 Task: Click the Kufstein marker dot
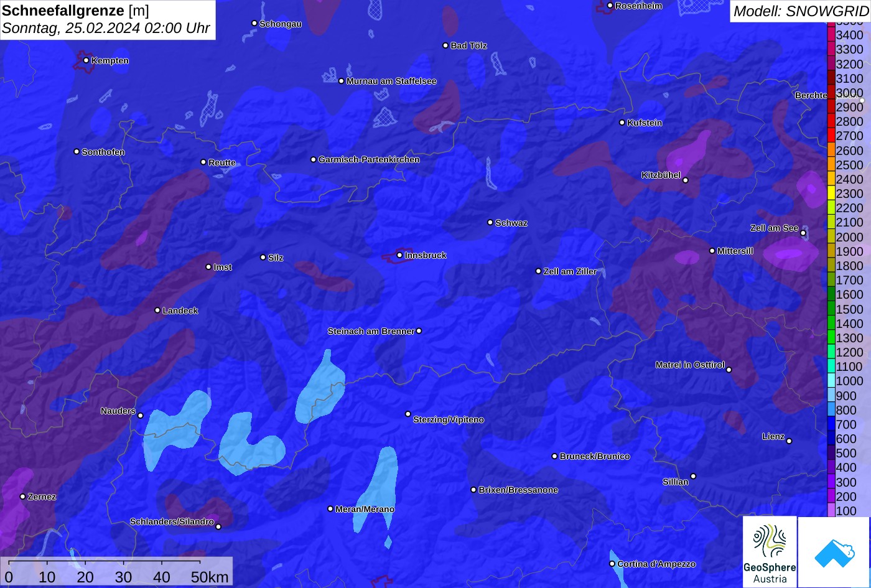(x=622, y=123)
